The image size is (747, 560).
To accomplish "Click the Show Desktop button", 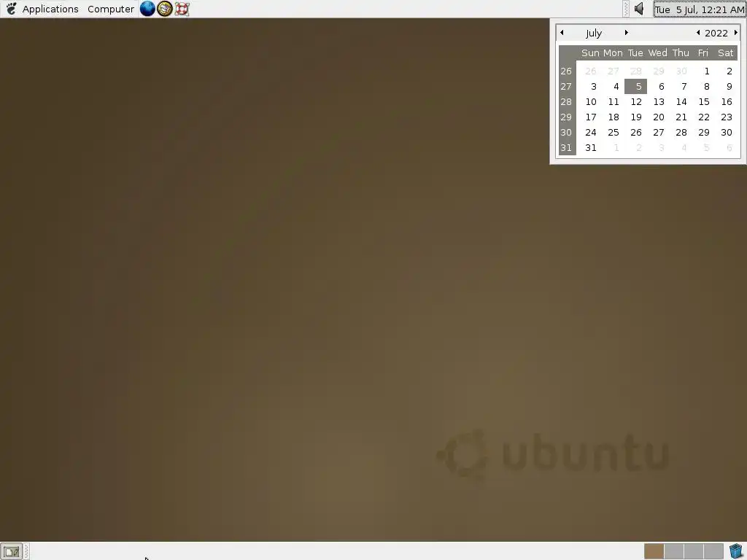I will pyautogui.click(x=11, y=552).
